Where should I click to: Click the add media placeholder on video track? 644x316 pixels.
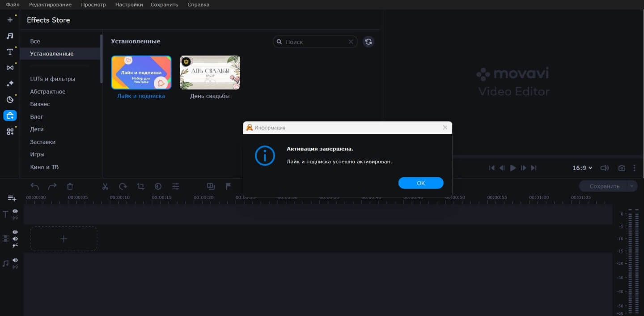pos(64,239)
